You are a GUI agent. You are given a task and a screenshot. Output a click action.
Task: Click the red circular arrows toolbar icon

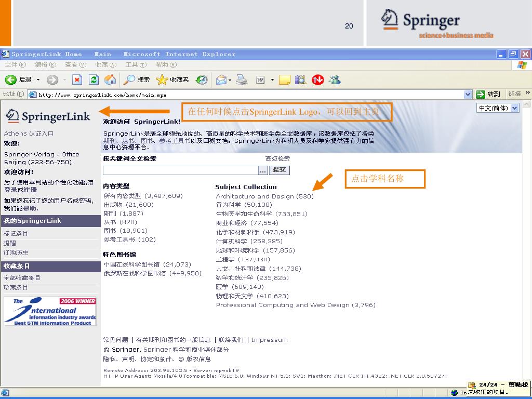coord(318,80)
